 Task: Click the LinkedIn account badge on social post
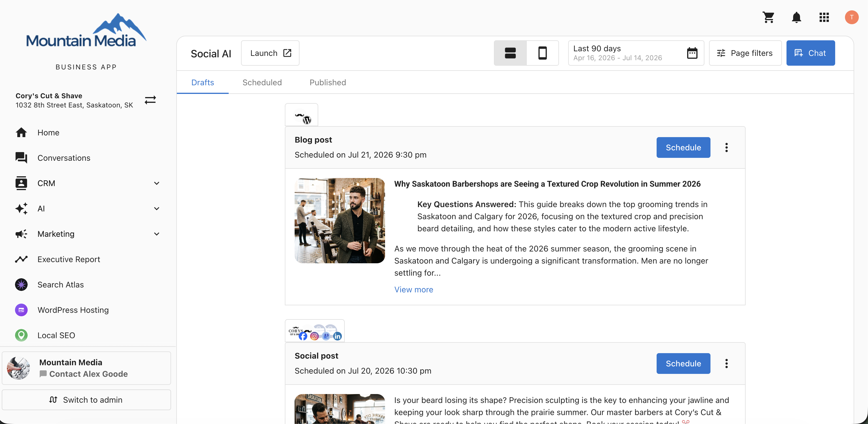tap(337, 336)
